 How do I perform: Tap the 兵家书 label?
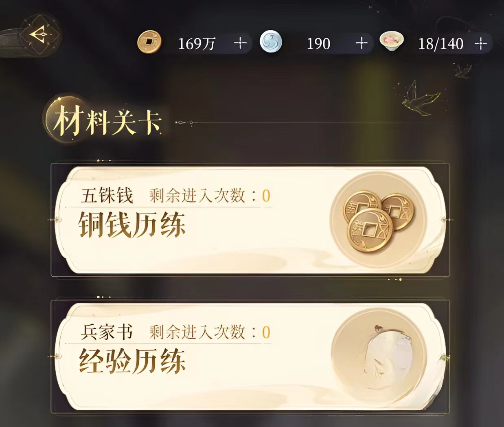107,332
